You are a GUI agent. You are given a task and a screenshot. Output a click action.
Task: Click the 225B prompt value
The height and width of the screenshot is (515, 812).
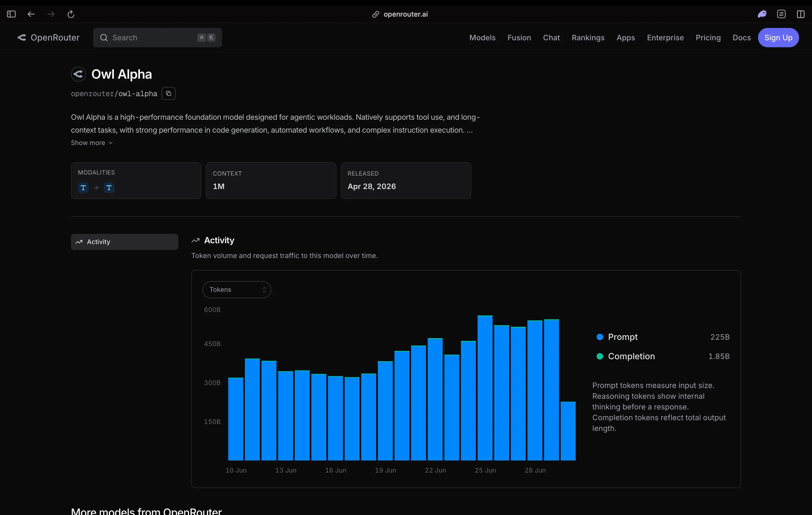720,337
